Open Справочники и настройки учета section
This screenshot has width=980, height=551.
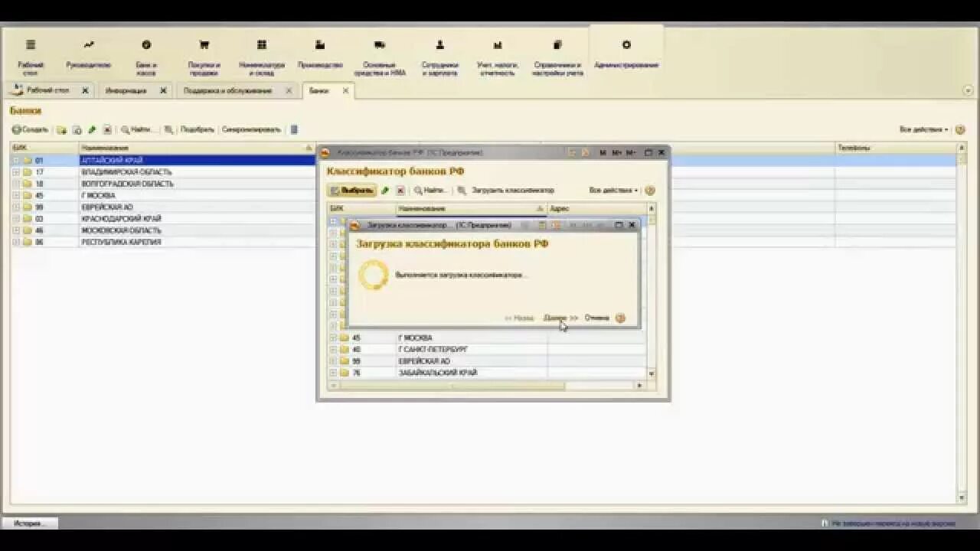[557, 56]
